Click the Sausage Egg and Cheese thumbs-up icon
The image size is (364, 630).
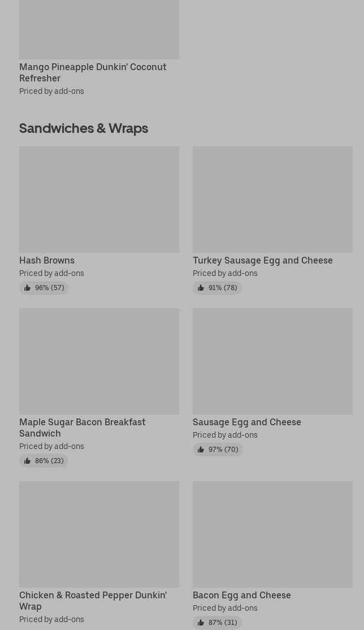tap(201, 450)
